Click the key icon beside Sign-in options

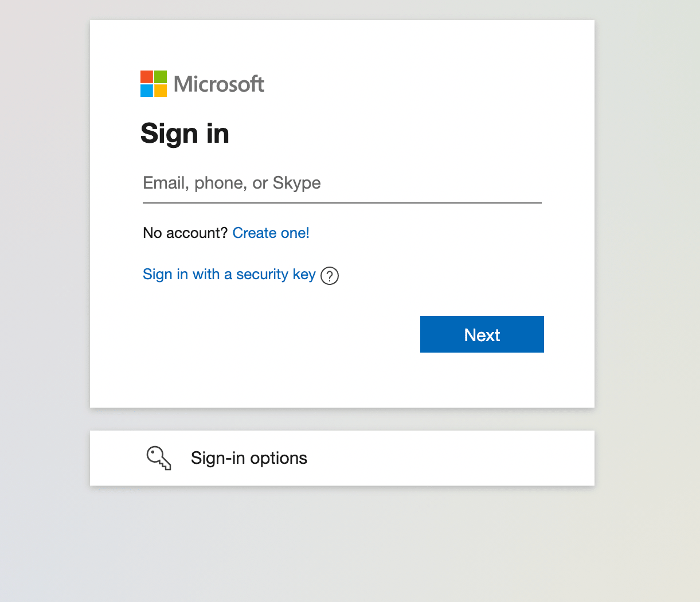point(159,458)
